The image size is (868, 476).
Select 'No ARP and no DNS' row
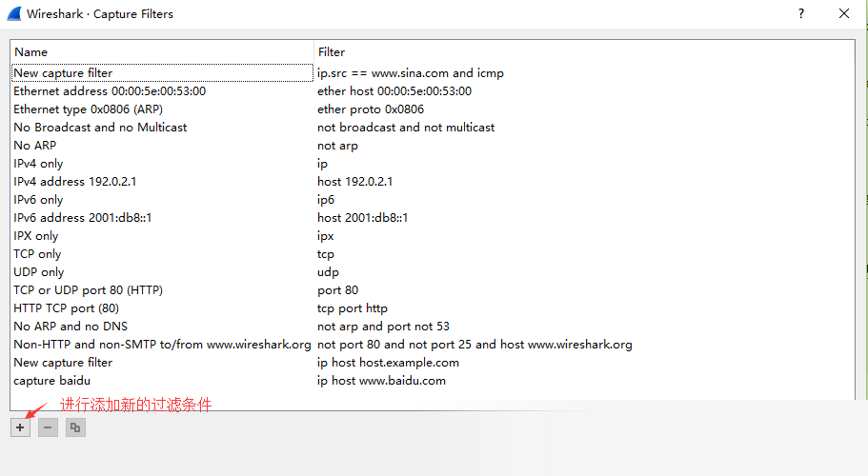(x=71, y=327)
